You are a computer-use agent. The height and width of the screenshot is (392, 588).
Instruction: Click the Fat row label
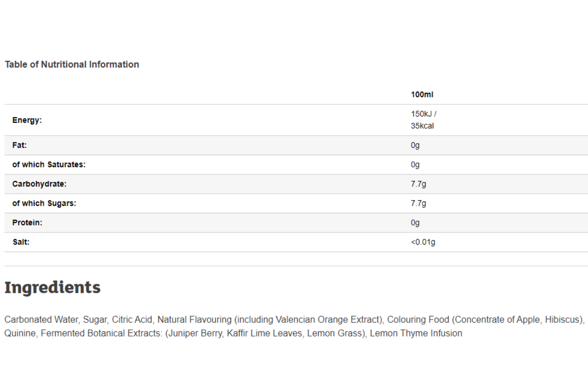pos(20,145)
